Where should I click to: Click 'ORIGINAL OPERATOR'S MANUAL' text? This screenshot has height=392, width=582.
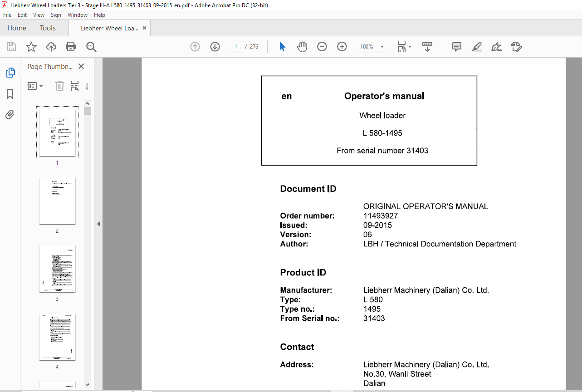point(425,206)
